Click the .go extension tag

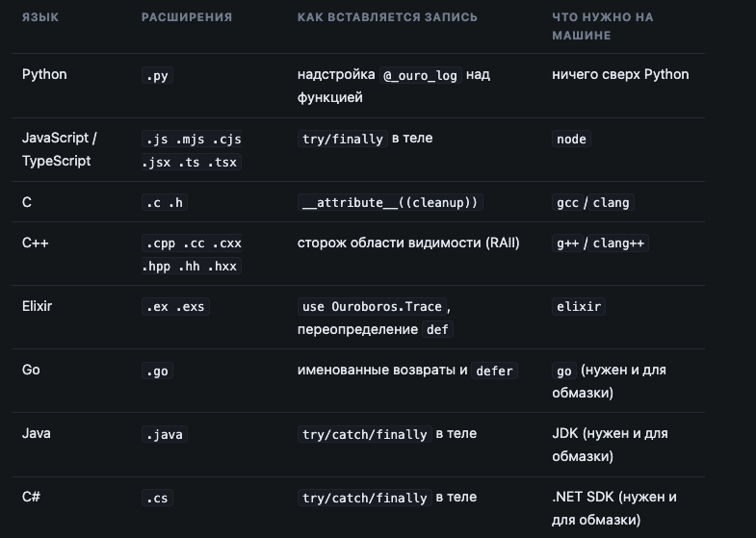tap(157, 371)
